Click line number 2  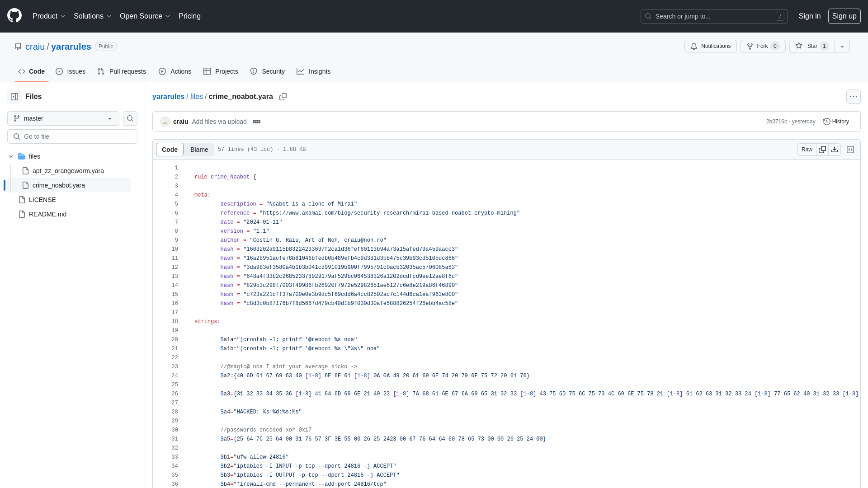coord(176,177)
